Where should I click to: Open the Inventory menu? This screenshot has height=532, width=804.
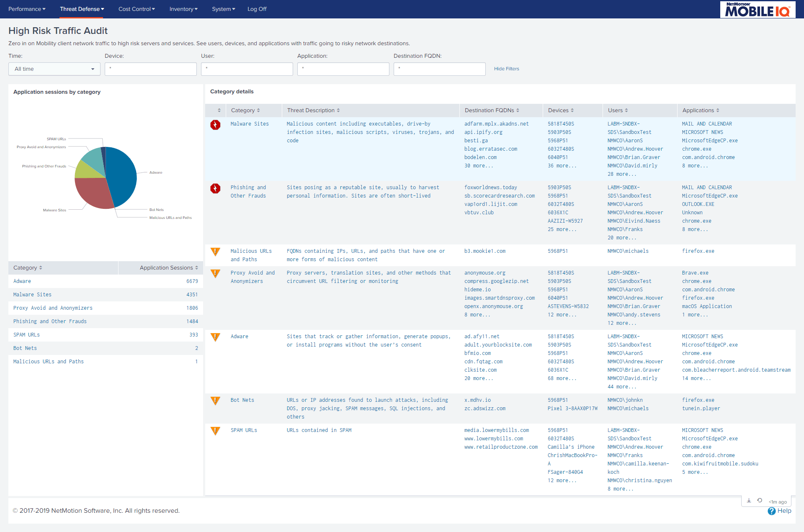[183, 9]
